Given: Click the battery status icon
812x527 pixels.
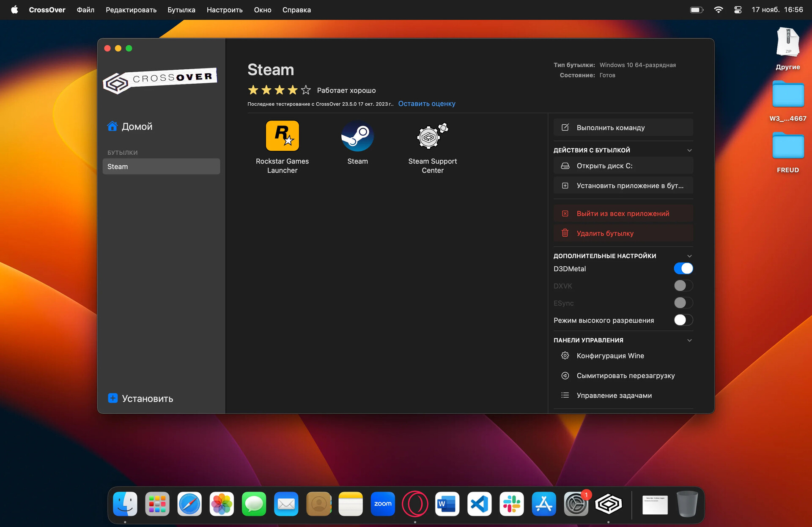Looking at the screenshot, I should (697, 10).
